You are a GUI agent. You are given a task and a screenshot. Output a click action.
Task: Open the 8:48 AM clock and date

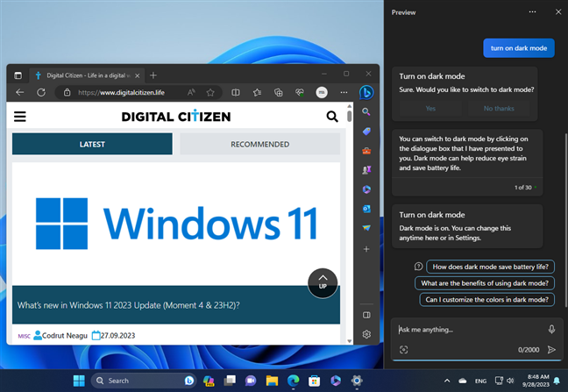(x=536, y=381)
